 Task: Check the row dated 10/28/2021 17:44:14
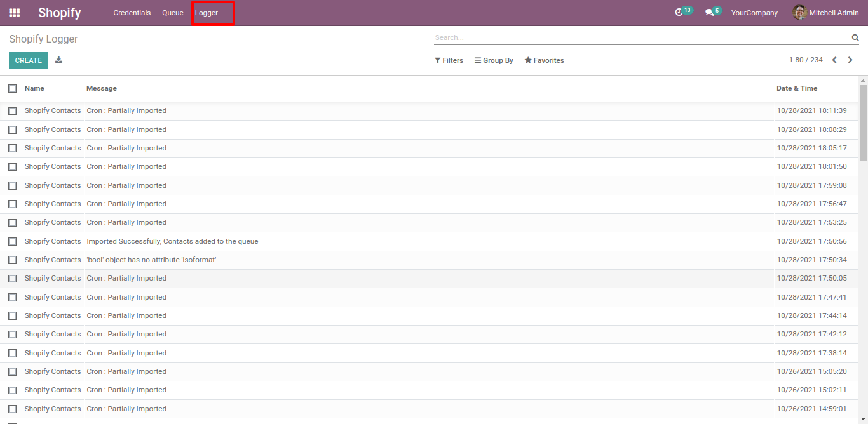click(12, 316)
